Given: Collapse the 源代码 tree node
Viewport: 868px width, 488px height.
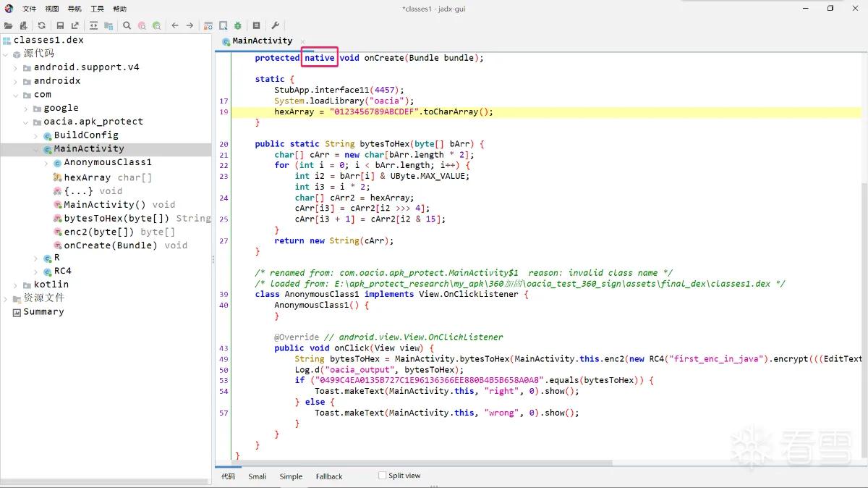Looking at the screenshot, I should (x=6, y=54).
